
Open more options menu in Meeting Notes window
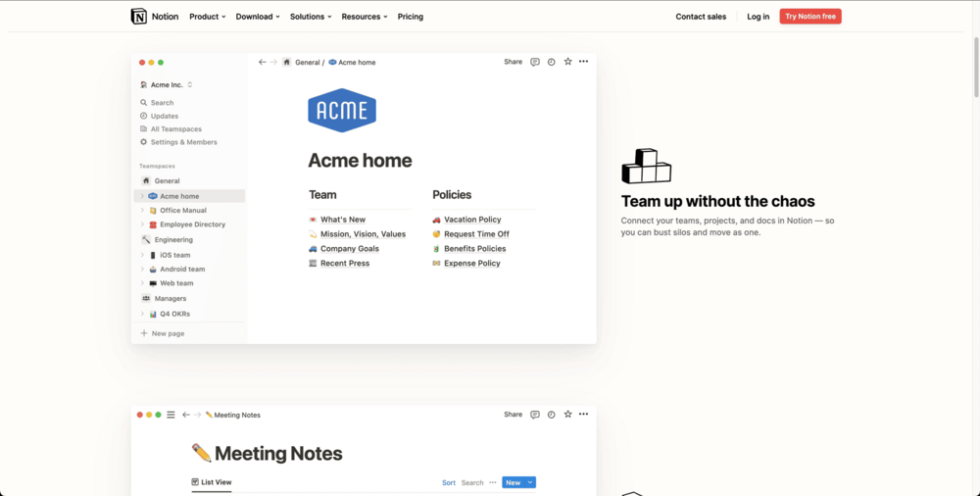[x=583, y=414]
